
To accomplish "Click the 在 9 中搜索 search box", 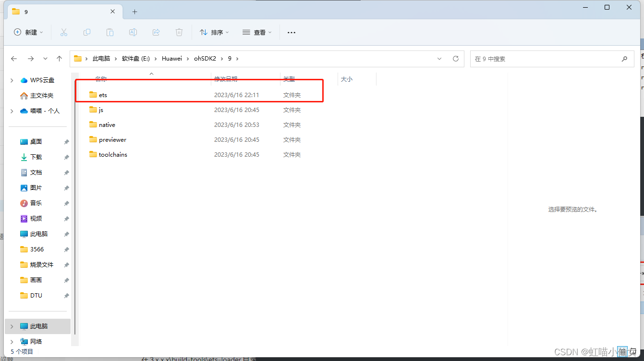I will pyautogui.click(x=551, y=59).
